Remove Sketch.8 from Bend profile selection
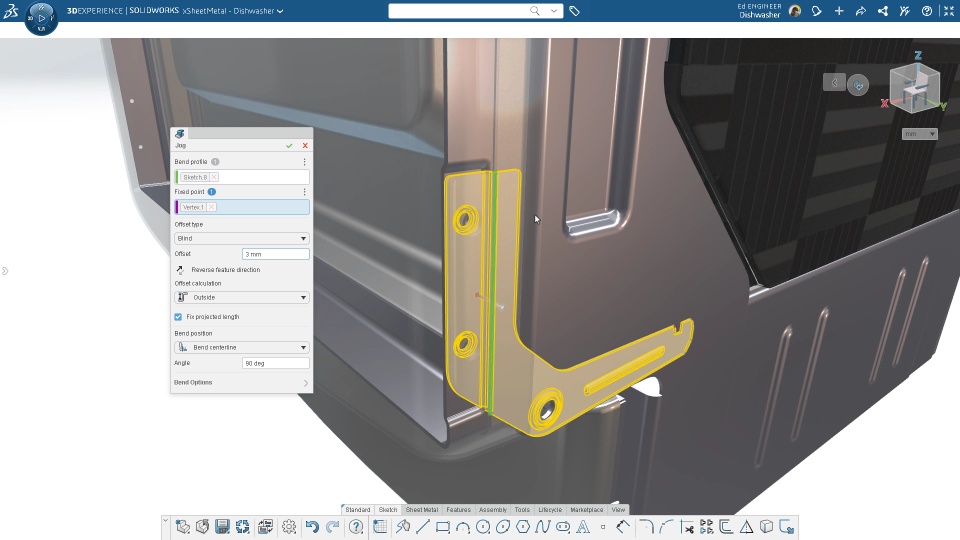The image size is (960, 540). (214, 177)
